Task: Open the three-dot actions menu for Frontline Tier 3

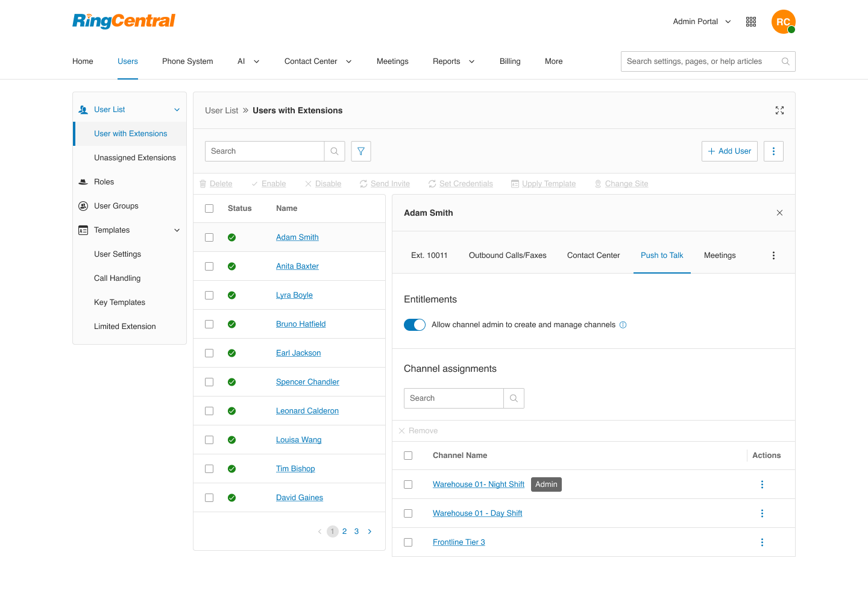Action: coord(762,542)
